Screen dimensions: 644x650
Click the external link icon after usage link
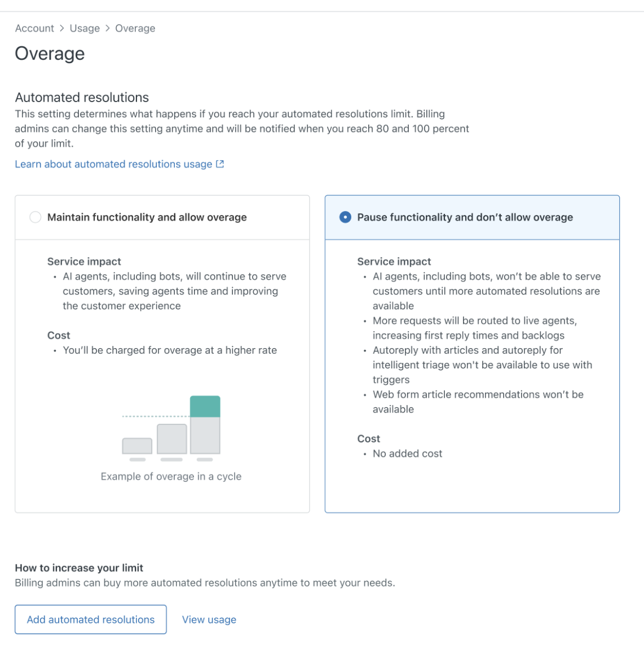[x=220, y=164]
